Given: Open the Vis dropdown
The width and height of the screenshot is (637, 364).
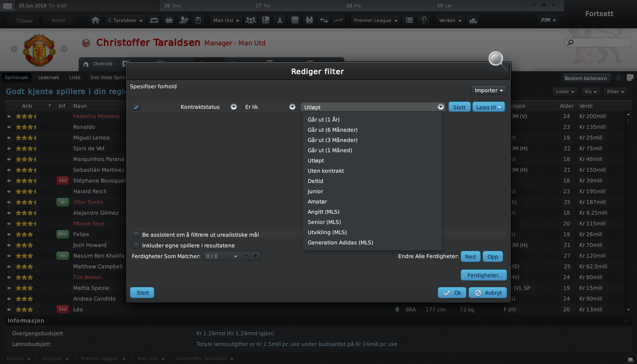Looking at the screenshot, I should tap(591, 91).
